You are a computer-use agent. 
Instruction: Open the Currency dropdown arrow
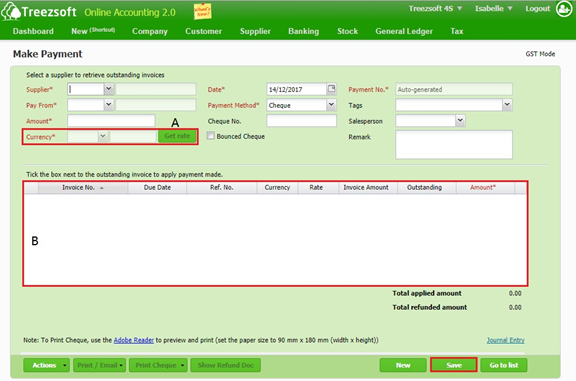coord(103,136)
